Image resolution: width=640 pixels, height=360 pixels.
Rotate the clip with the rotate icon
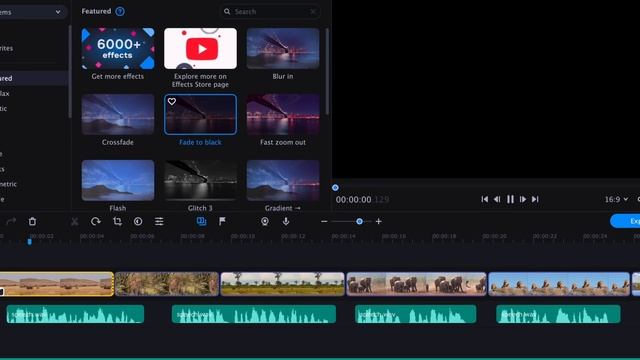pyautogui.click(x=96, y=221)
